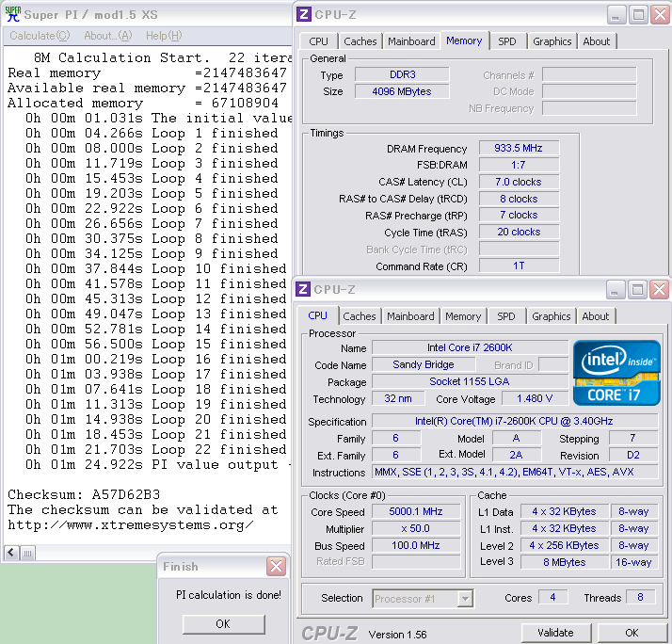Screen dimensions: 672x644
Task: Click CAS# Latency value 7.0 clocks
Action: coord(519,182)
